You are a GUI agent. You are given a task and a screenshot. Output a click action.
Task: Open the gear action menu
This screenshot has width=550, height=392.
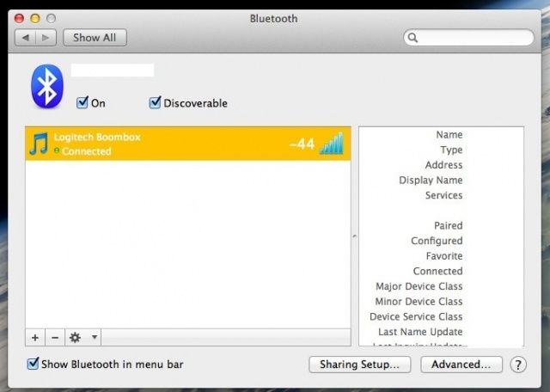75,338
